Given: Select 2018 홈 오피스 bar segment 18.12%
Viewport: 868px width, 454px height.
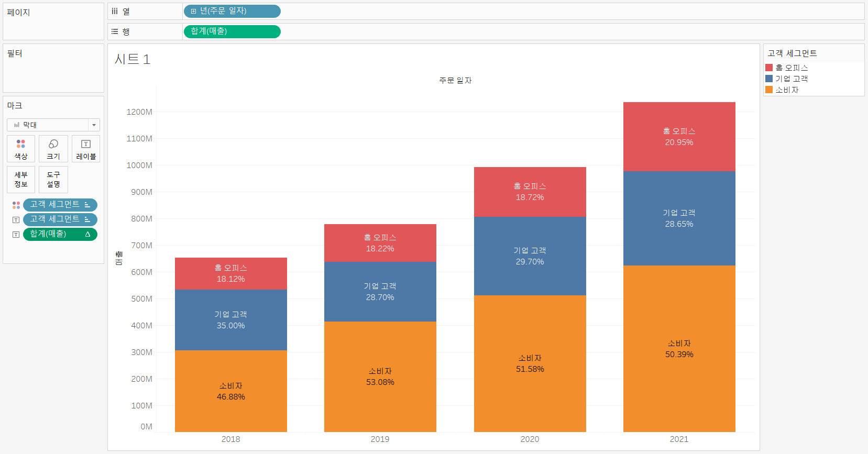Looking at the screenshot, I should click(231, 273).
